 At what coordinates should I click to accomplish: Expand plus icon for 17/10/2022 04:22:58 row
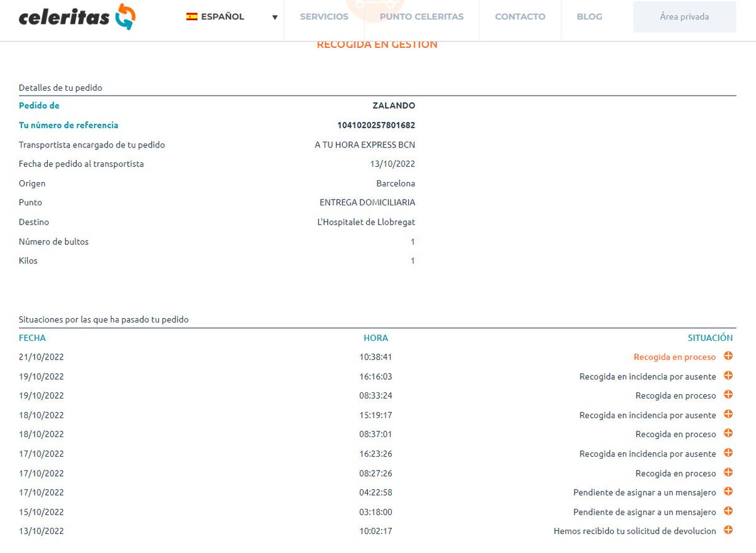pos(728,491)
